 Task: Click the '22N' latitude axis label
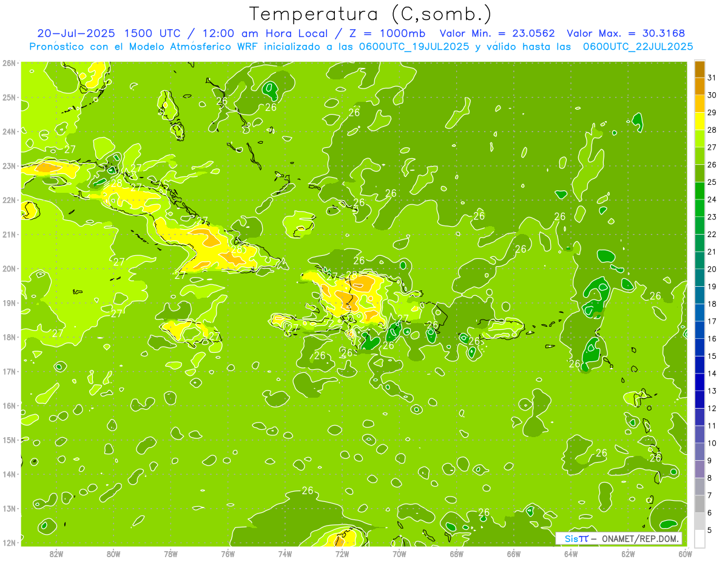(8, 200)
